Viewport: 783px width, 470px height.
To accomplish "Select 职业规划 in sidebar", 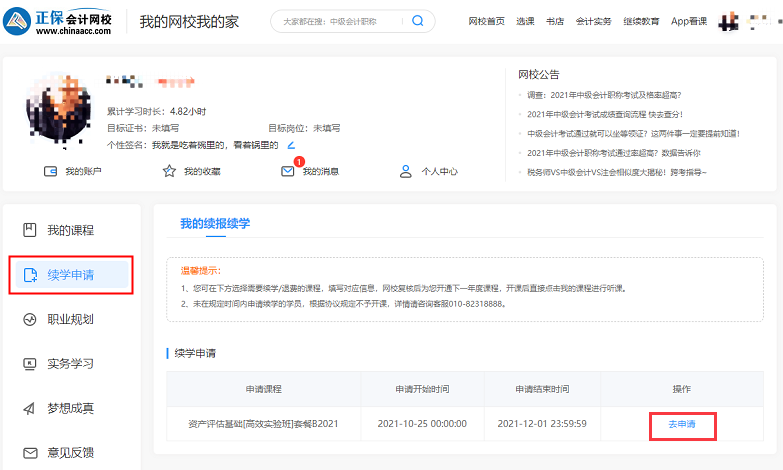I will click(x=71, y=319).
